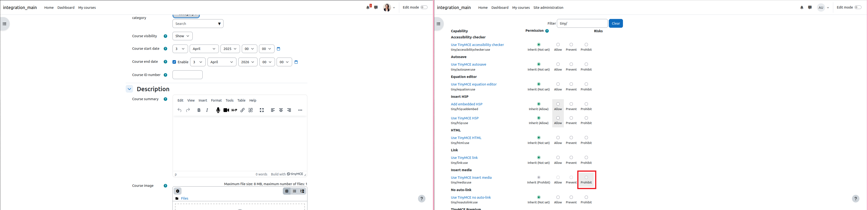Align text left in the editor
868x210 pixels.
pyautogui.click(x=273, y=110)
